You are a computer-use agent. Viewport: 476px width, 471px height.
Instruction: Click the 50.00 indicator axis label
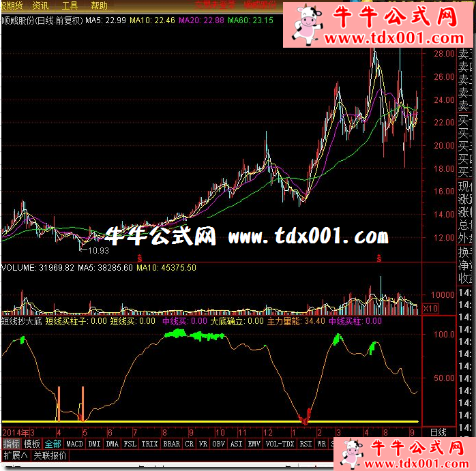click(444, 378)
